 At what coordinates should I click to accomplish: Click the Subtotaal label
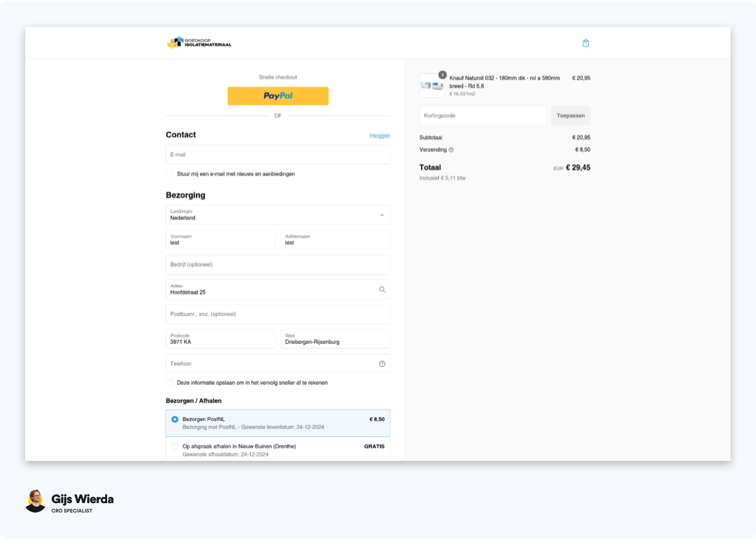coord(431,137)
